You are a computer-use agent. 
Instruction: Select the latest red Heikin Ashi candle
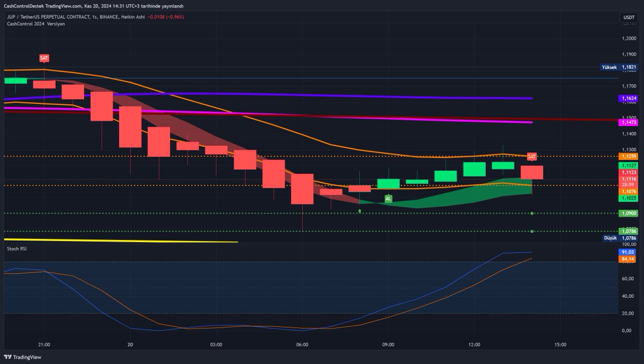[x=532, y=172]
